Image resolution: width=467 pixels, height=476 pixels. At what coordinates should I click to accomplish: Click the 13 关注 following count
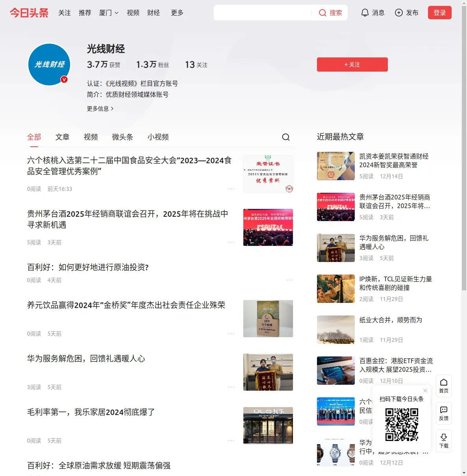pyautogui.click(x=196, y=65)
